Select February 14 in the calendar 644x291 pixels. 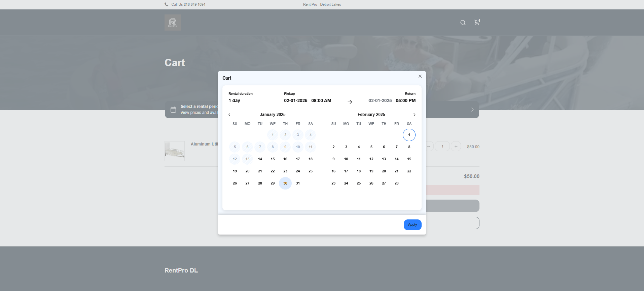click(x=397, y=159)
